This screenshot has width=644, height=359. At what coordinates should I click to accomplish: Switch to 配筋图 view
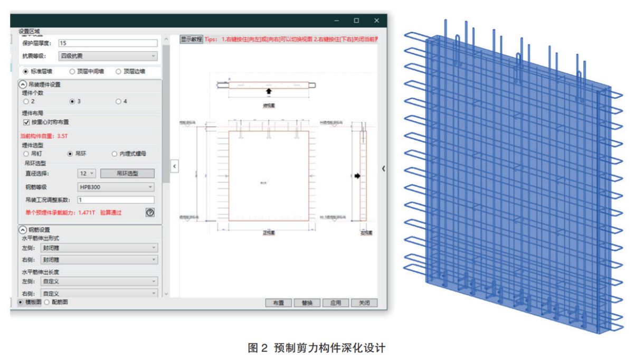tap(47, 302)
